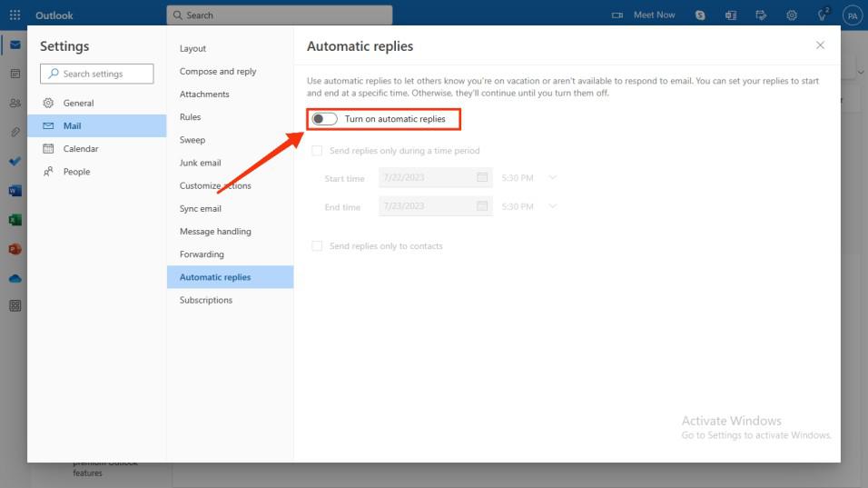The height and width of the screenshot is (488, 868).
Task: Select Automatic replies menu item
Action: pyautogui.click(x=231, y=277)
